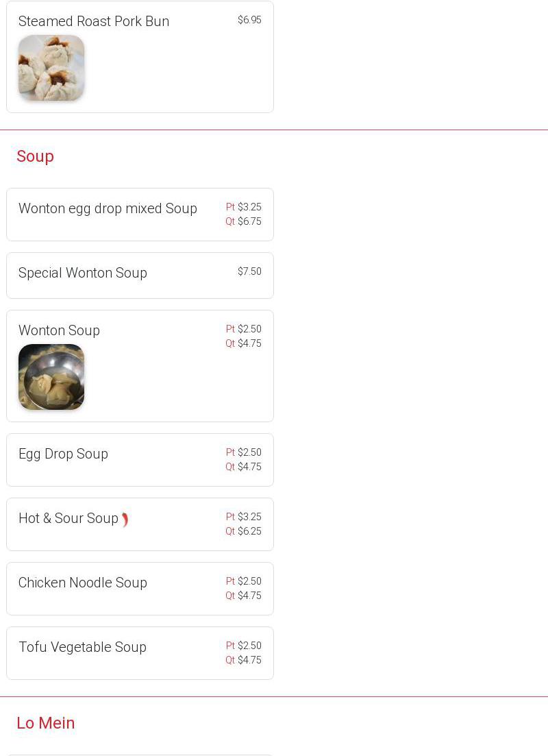Select the Wonton Soup item title
Viewport: 548px width, 756px height.
(59, 330)
